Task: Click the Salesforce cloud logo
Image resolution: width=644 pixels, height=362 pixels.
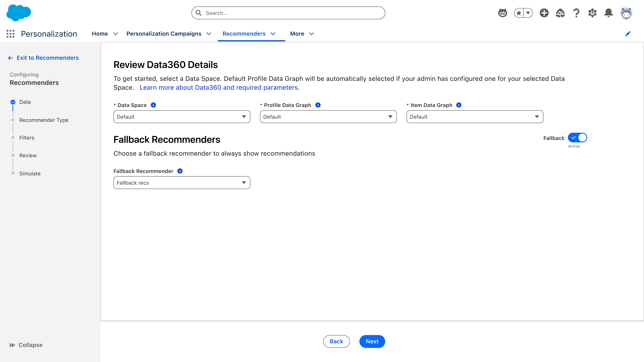Action: [x=19, y=13]
